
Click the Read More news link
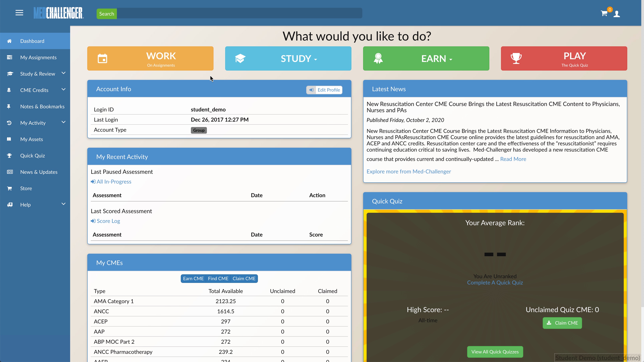pyautogui.click(x=513, y=159)
